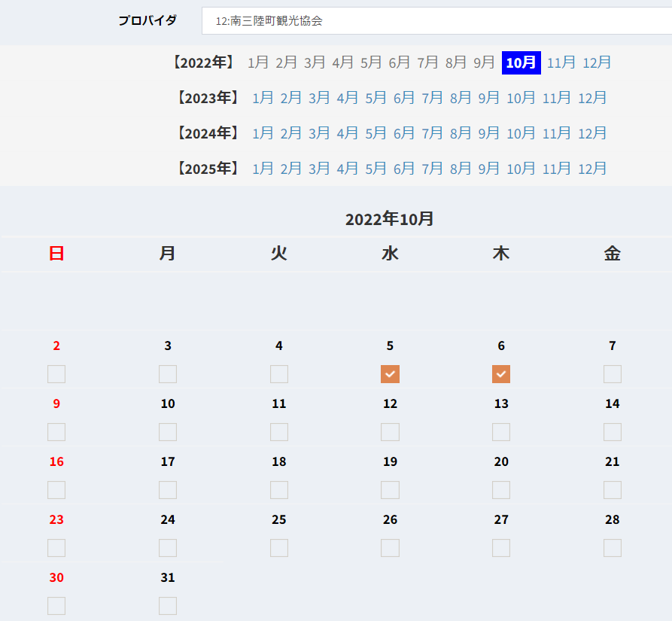Check the box for October 14
Image resolution: width=672 pixels, height=621 pixels.
click(613, 432)
